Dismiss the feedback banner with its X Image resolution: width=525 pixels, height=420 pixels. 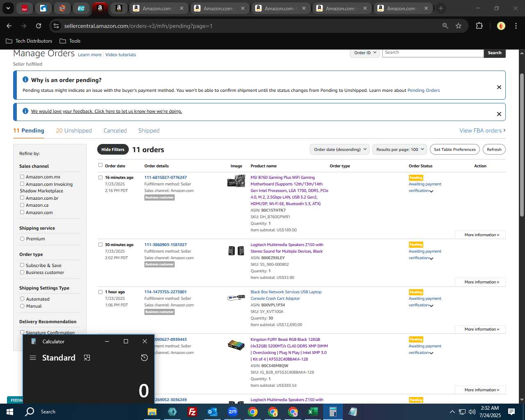coord(499,114)
